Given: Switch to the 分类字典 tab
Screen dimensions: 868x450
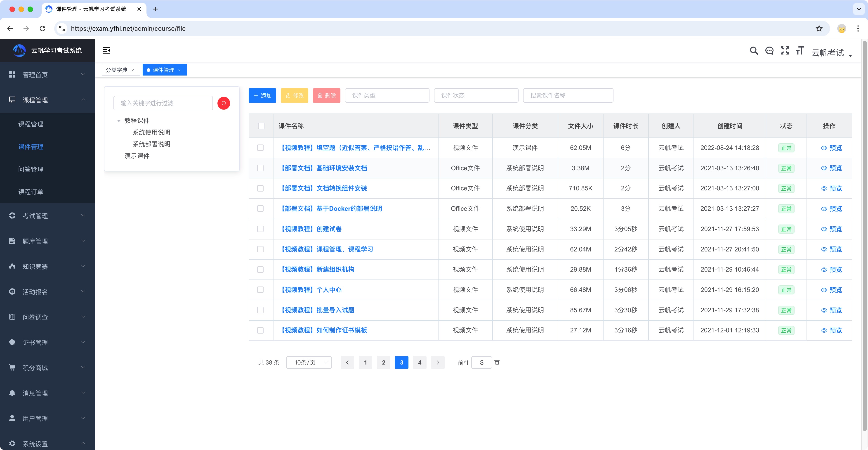Looking at the screenshot, I should 117,70.
